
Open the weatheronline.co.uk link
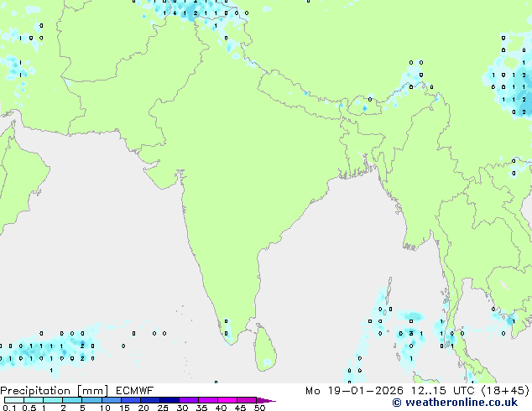tap(455, 403)
